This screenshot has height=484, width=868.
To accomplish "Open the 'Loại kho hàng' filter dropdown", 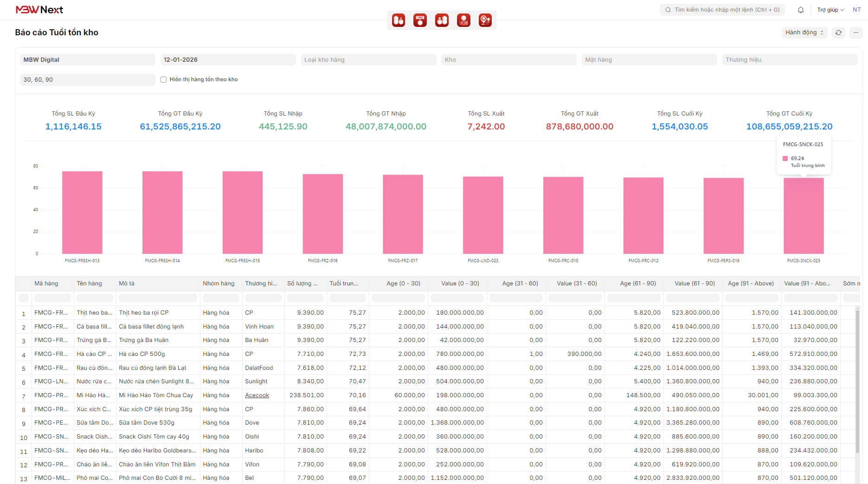I will click(368, 60).
